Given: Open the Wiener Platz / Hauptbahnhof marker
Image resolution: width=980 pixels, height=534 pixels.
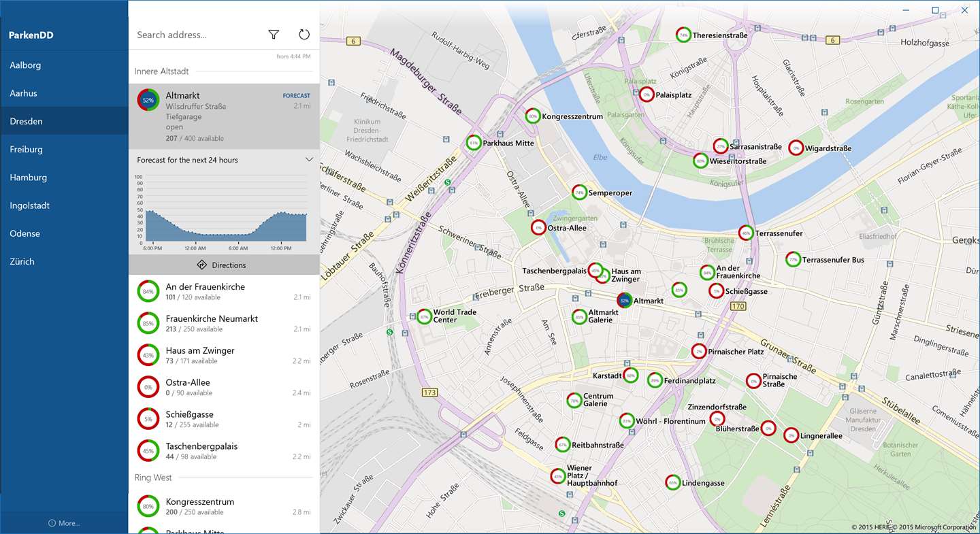Looking at the screenshot, I should (x=558, y=476).
